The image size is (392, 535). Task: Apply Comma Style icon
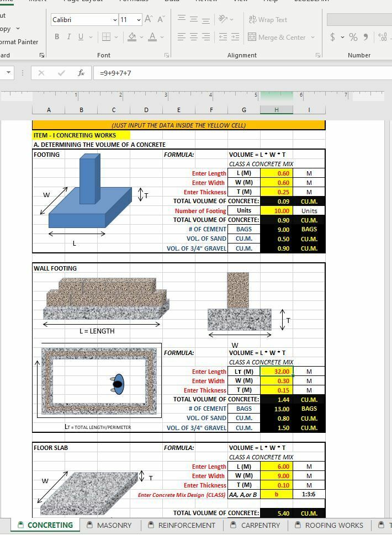[365, 37]
